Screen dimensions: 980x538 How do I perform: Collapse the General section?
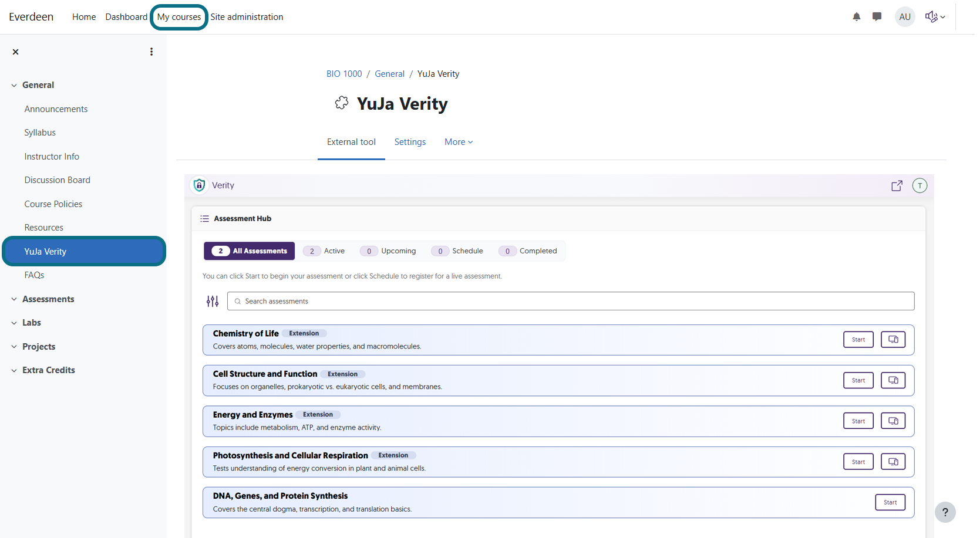(14, 86)
